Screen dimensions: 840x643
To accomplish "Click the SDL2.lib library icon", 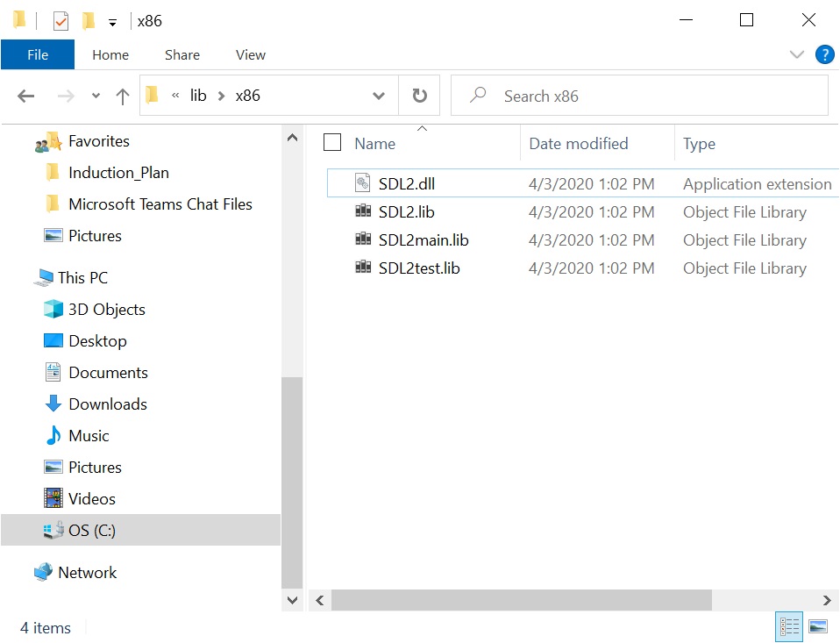I will 363,211.
